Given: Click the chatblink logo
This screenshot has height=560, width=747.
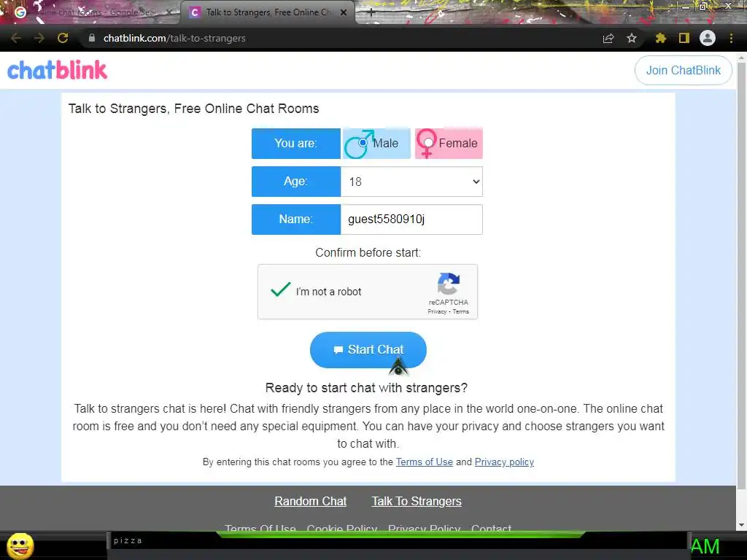Looking at the screenshot, I should 57,70.
